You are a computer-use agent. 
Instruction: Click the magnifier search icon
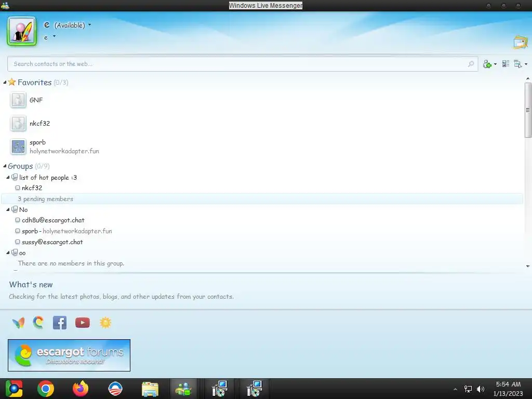coord(471,64)
